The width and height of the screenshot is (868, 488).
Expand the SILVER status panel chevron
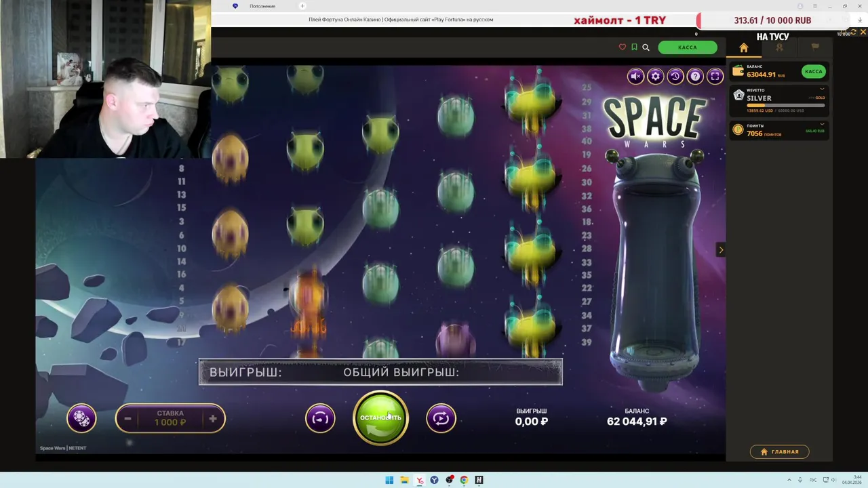coord(823,89)
